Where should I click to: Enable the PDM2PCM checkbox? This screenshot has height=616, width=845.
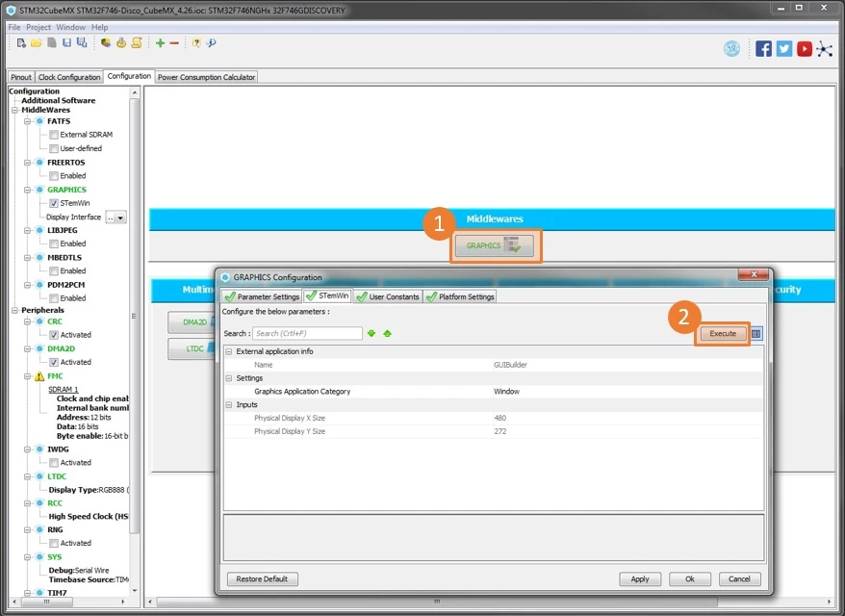54,298
